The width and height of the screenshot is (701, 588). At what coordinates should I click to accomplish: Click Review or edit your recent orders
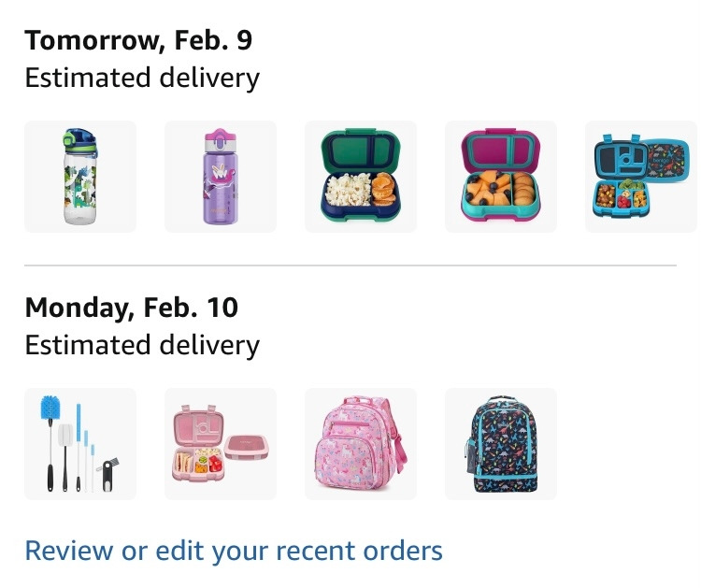234,551
